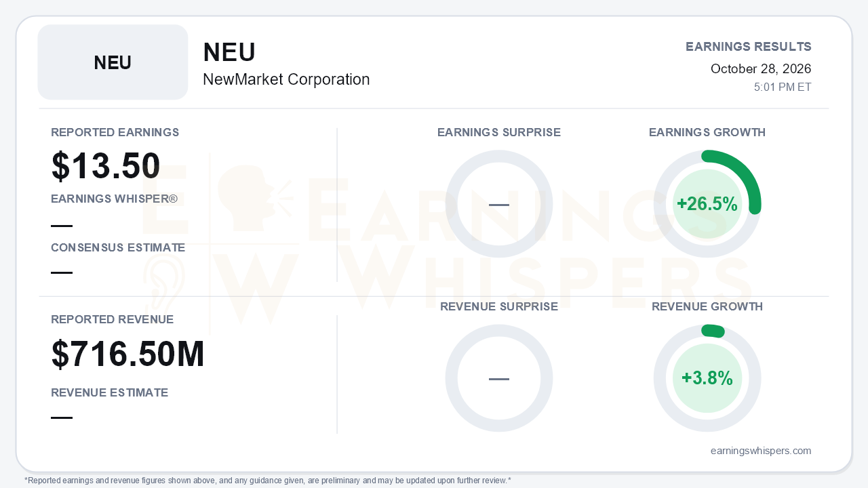The height and width of the screenshot is (488, 868).
Task: Click the REVENUE SURPRISE heading
Action: 499,306
